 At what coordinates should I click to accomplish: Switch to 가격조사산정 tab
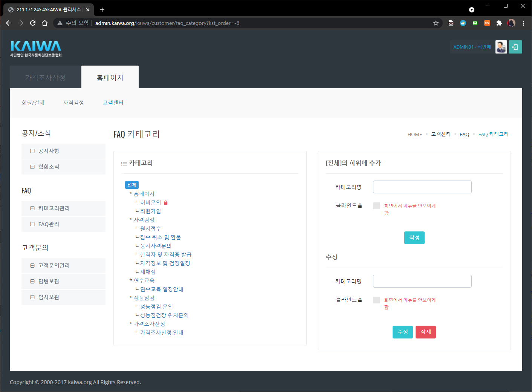[x=45, y=77]
